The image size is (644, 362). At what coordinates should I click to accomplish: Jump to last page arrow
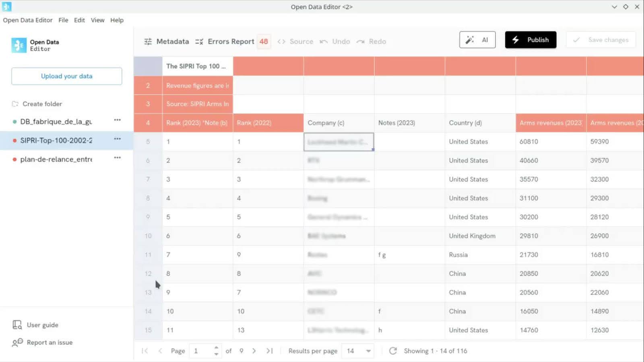(270, 351)
